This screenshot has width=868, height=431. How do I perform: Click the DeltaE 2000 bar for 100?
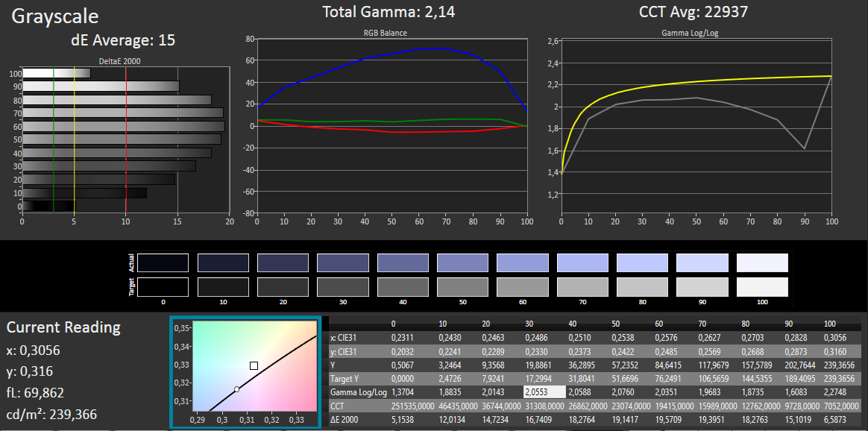(57, 73)
